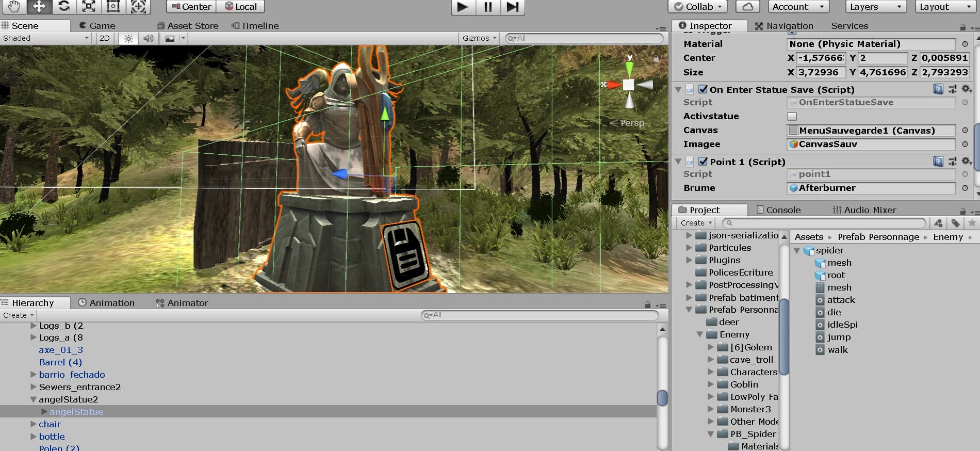Open the Collab menu button
The image size is (980, 451).
pyautogui.click(x=698, y=7)
